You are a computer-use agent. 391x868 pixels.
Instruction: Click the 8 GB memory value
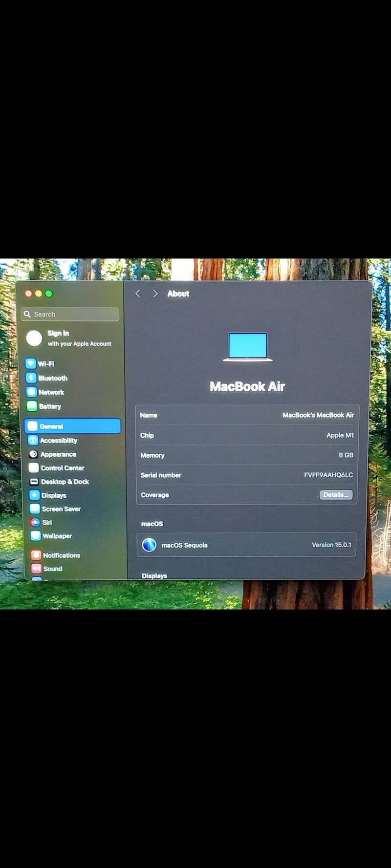pyautogui.click(x=346, y=455)
